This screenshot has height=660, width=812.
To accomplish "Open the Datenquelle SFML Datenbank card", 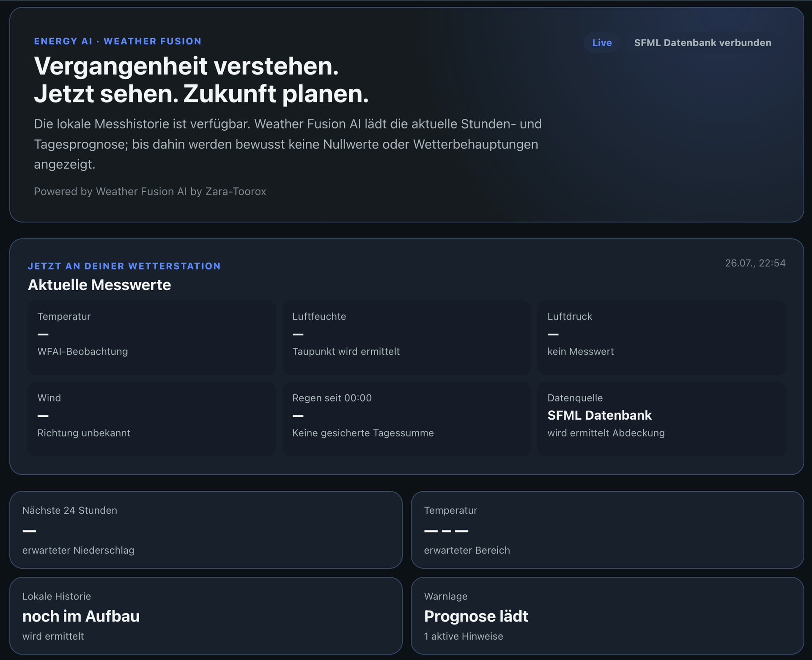I will [662, 419].
